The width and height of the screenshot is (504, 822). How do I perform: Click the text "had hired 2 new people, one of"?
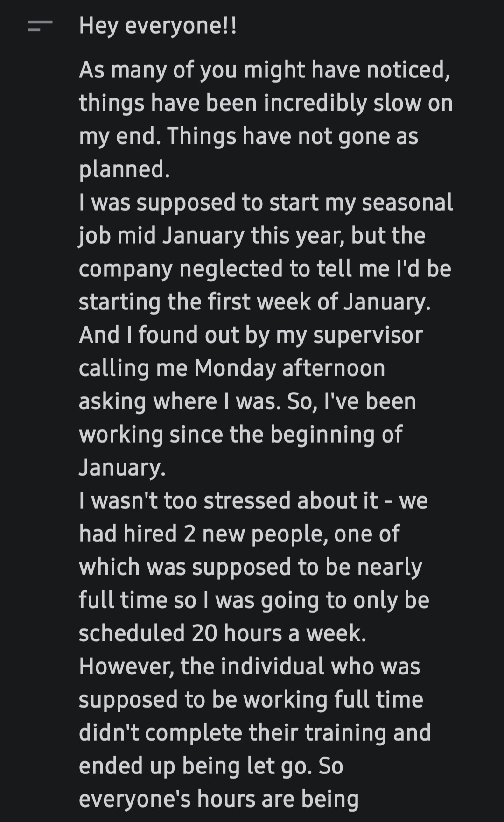(239, 534)
